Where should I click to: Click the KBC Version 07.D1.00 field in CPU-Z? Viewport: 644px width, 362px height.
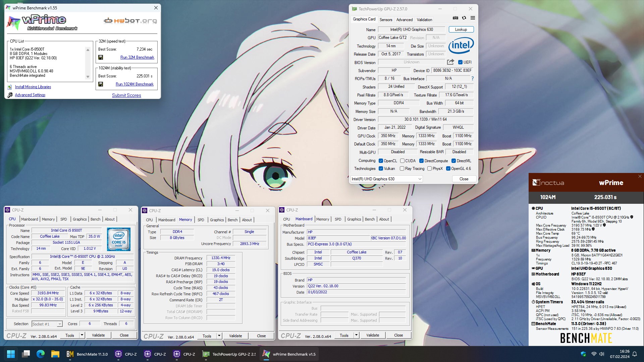[x=388, y=238]
